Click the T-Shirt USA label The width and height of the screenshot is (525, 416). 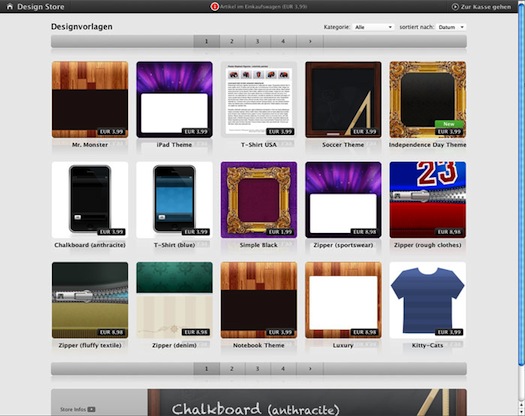click(259, 145)
